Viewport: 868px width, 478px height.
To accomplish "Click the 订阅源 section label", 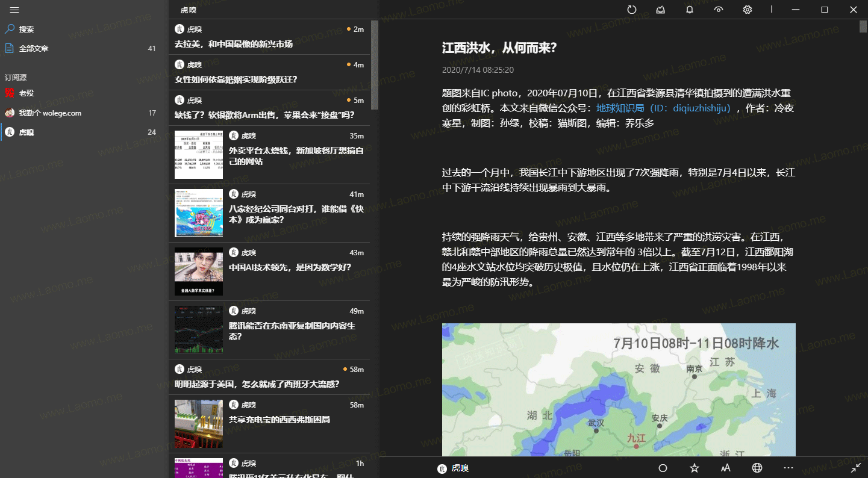I will (16, 78).
